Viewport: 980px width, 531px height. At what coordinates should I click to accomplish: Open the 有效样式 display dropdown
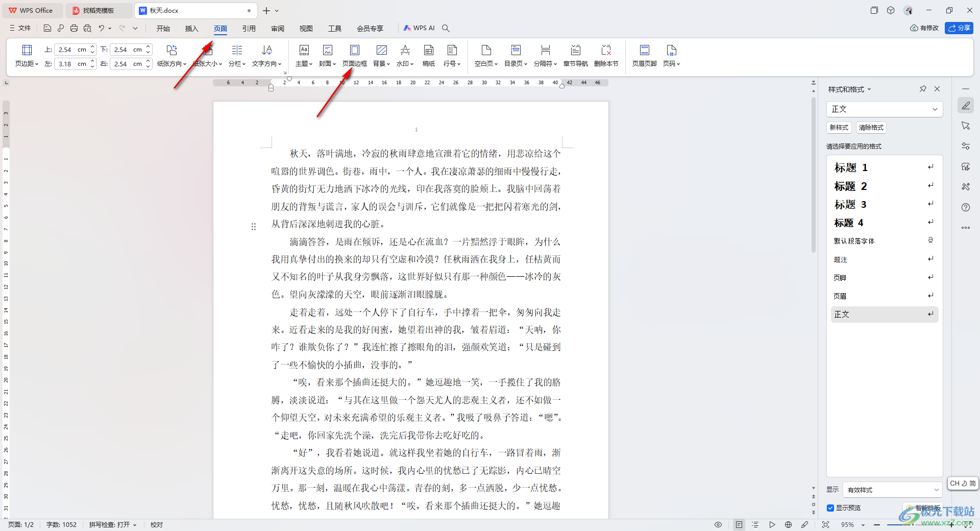pos(892,490)
